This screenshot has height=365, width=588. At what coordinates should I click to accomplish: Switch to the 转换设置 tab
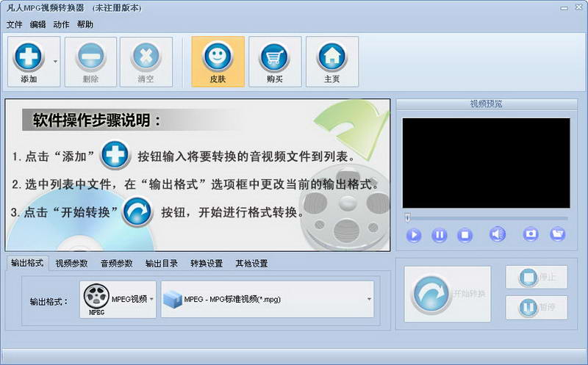207,264
